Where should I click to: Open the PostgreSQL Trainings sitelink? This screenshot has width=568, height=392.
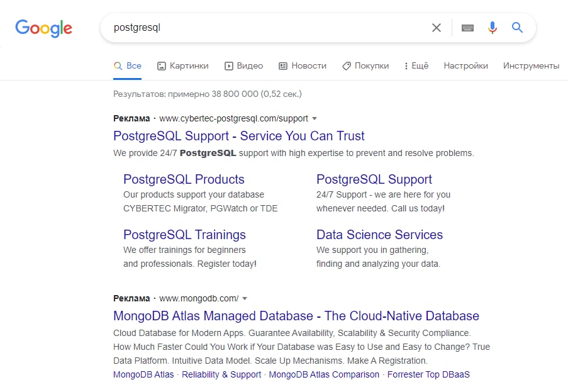click(184, 235)
